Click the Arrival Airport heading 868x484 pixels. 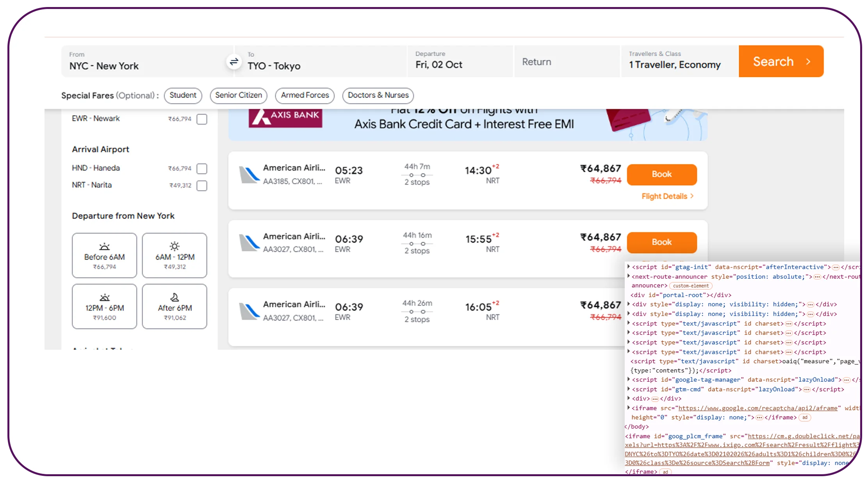100,149
